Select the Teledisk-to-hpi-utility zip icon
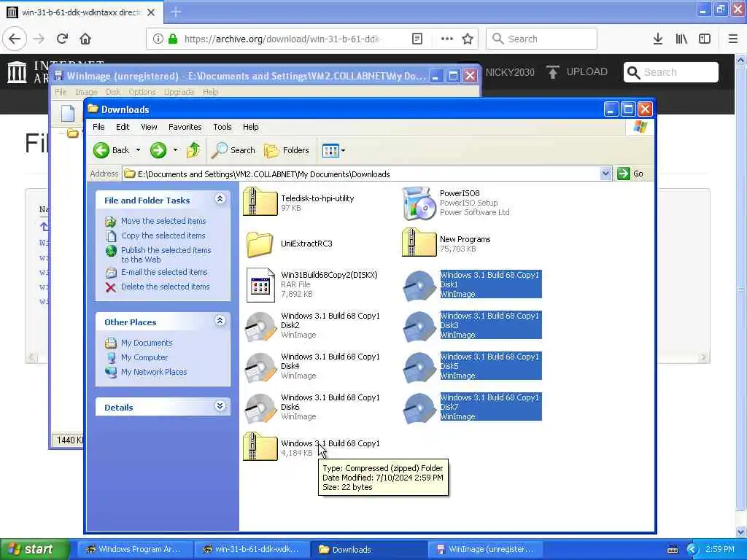The height and width of the screenshot is (560, 747). pyautogui.click(x=260, y=202)
